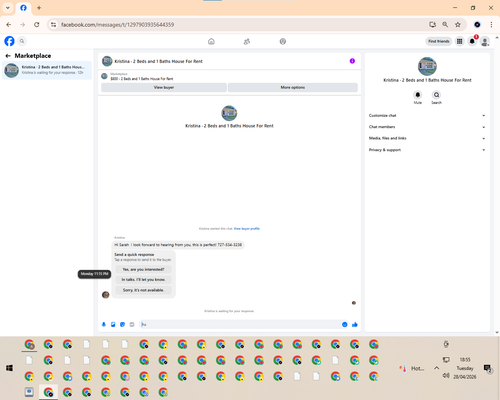Click install app icon in address bar
The image size is (500, 400).
[x=433, y=25]
